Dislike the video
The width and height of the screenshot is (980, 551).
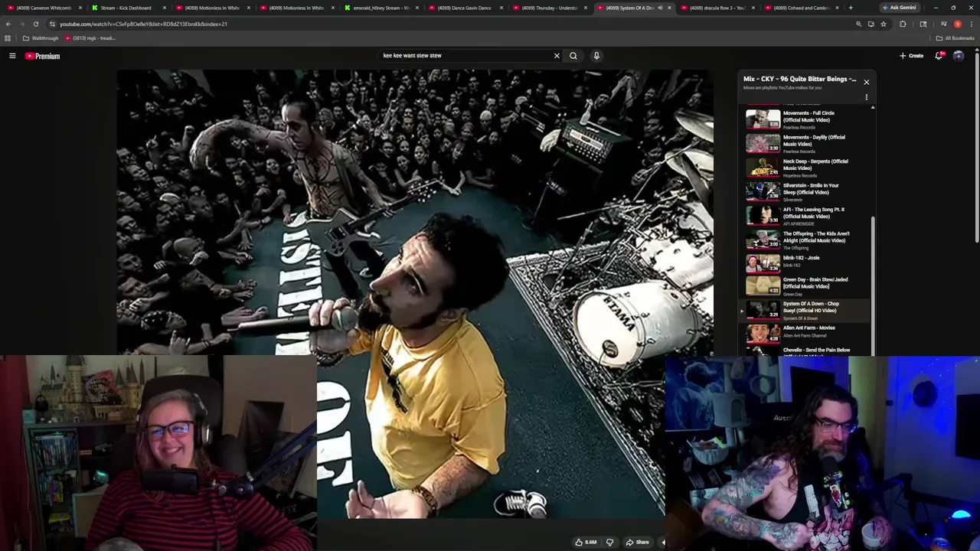click(609, 543)
